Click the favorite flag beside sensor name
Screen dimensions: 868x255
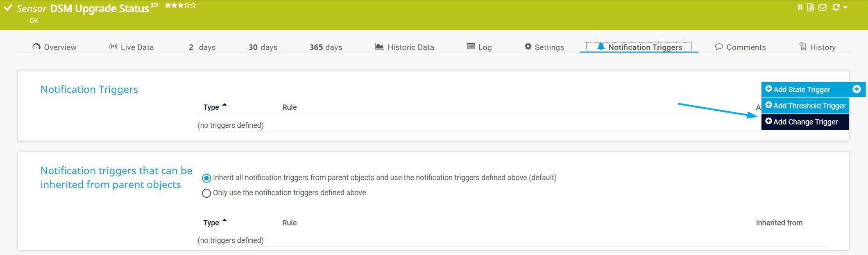coord(154,6)
